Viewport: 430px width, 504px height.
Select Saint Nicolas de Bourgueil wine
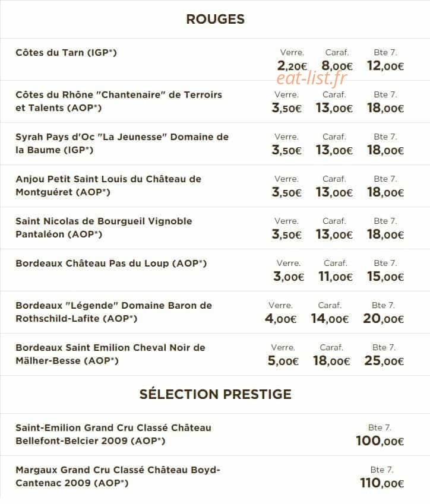coord(104,227)
